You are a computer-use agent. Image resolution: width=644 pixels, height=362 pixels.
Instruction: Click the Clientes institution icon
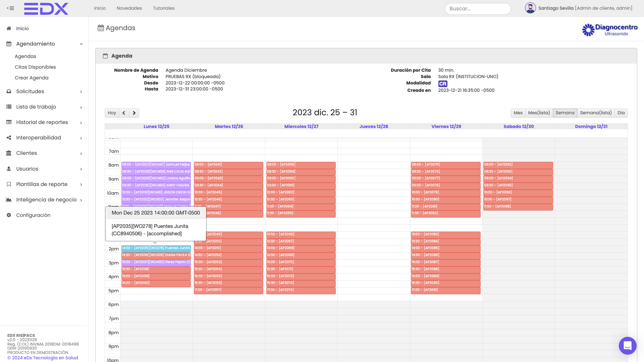9,153
